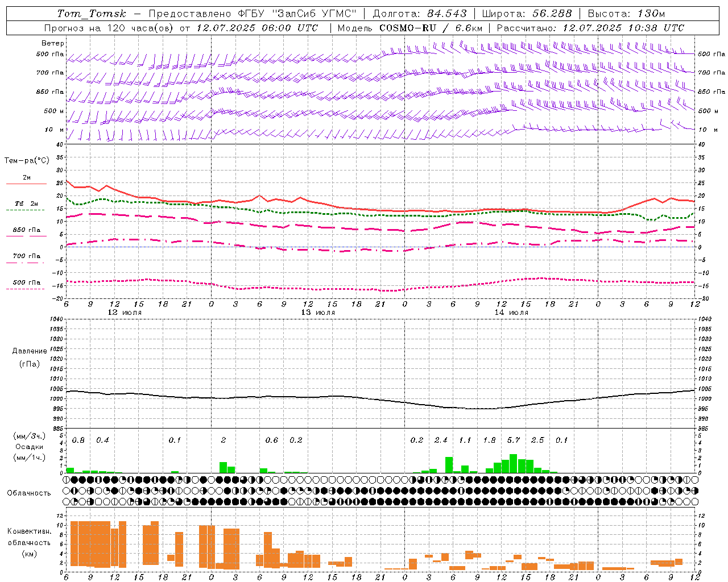Image resolution: width=728 pixels, height=582 pixels.
Task: Click the 0.8 precipitation total
Action: tap(78, 440)
